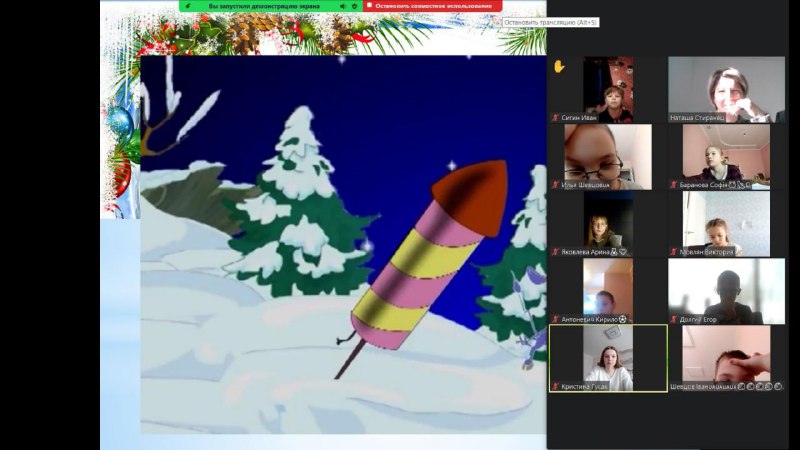
Task: Click the muted microphone icon for Сигин Иван
Action: (555, 118)
